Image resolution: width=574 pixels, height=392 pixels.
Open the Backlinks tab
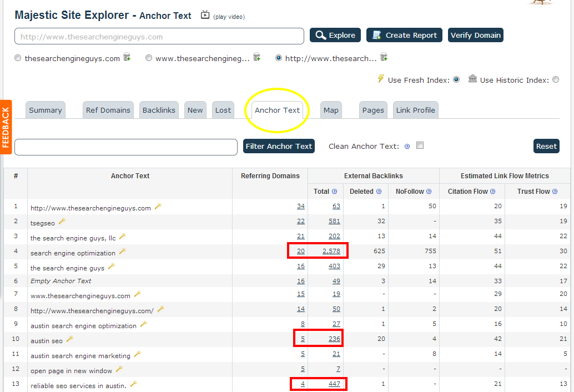(x=159, y=110)
